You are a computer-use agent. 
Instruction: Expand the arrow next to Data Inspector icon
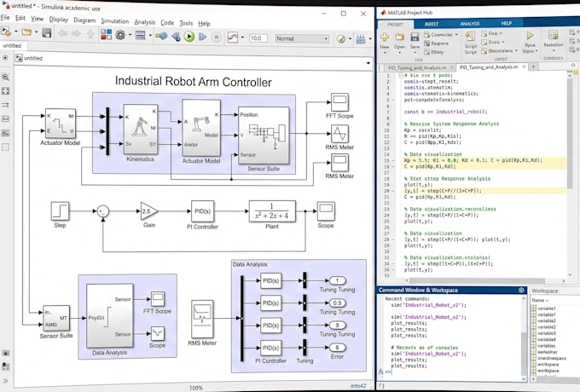pyautogui.click(x=242, y=37)
